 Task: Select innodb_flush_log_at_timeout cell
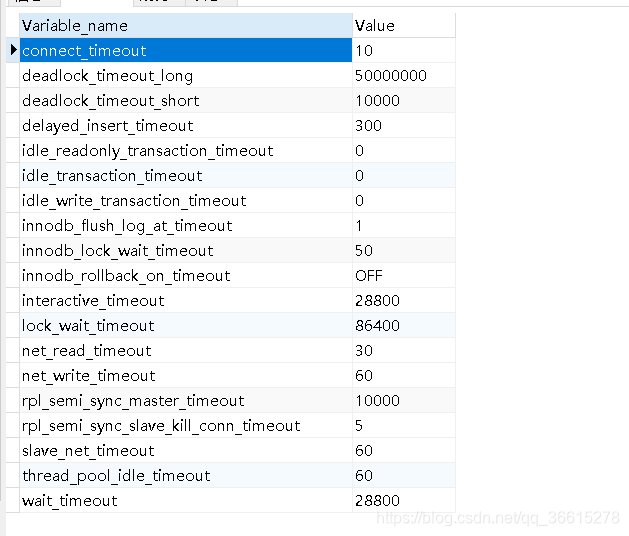[186, 225]
